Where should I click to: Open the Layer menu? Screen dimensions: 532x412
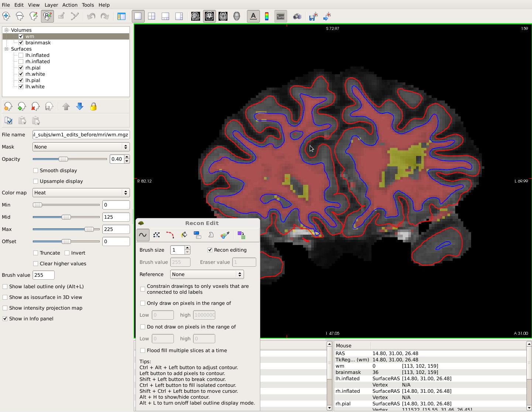pyautogui.click(x=51, y=5)
